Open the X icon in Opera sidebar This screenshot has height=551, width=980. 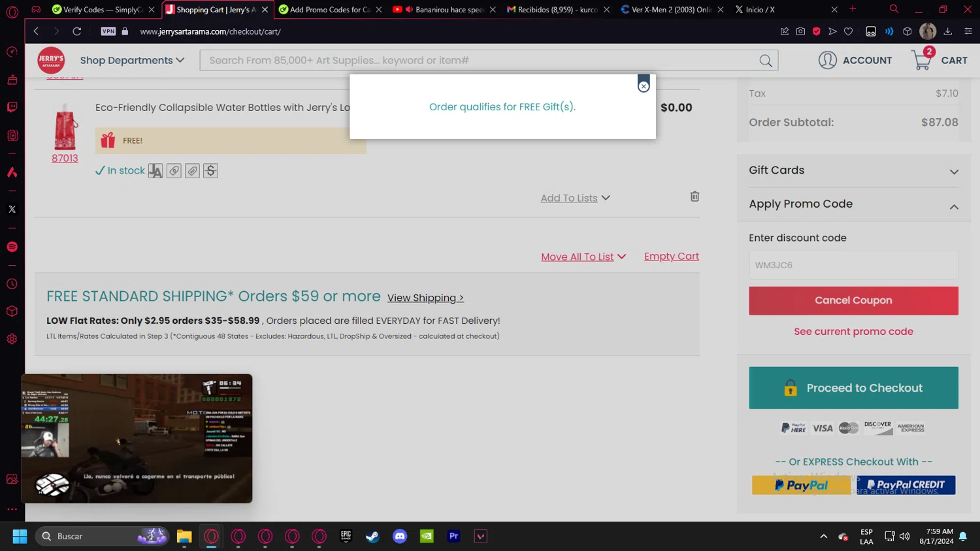tap(12, 210)
